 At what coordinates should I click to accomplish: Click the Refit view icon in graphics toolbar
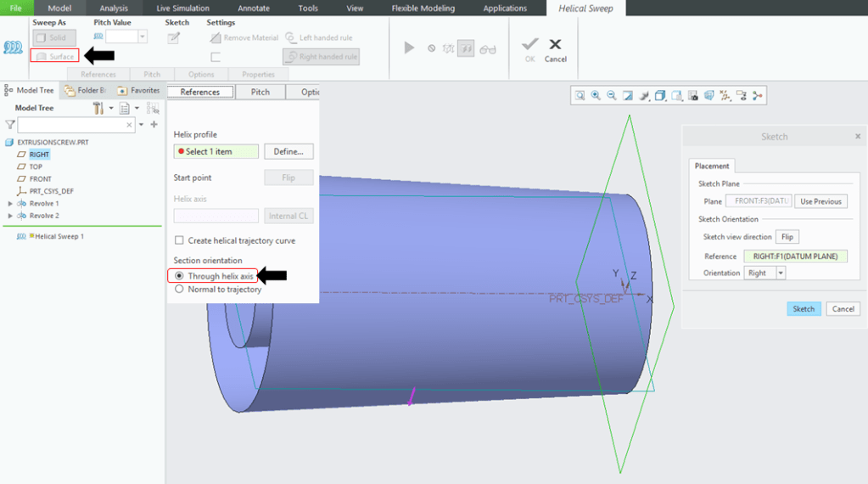580,96
